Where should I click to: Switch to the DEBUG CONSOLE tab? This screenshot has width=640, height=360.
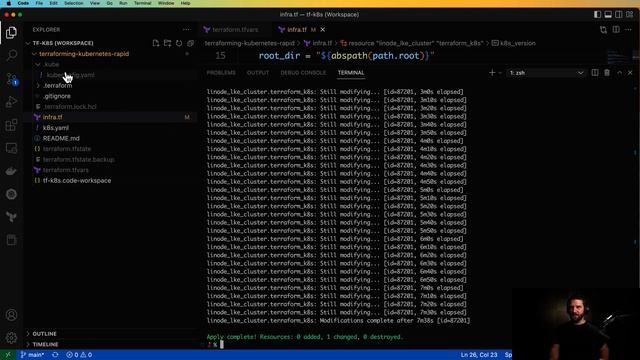click(303, 73)
